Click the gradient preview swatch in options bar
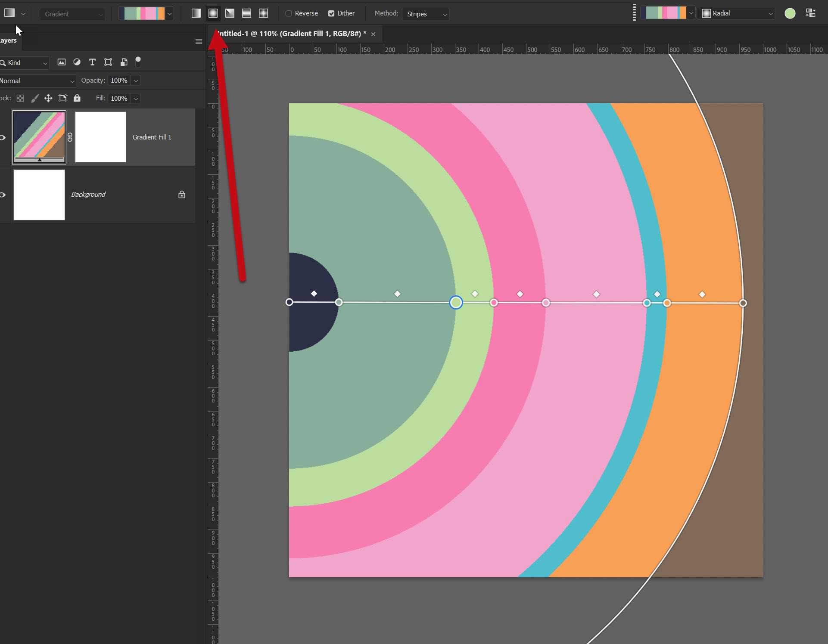 coord(142,13)
